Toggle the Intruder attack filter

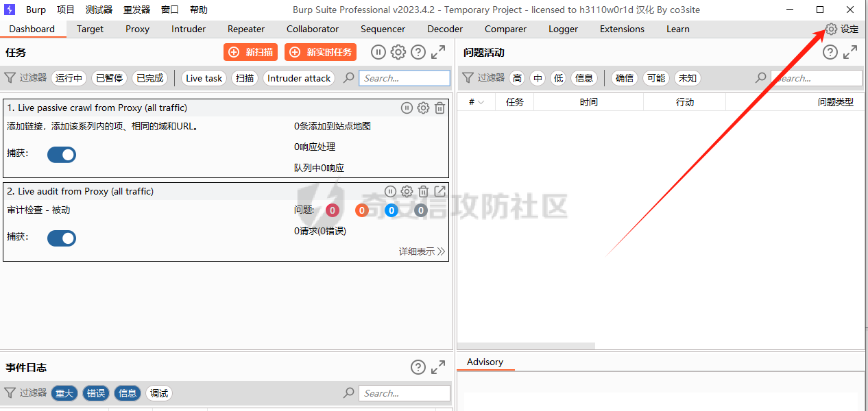[299, 78]
